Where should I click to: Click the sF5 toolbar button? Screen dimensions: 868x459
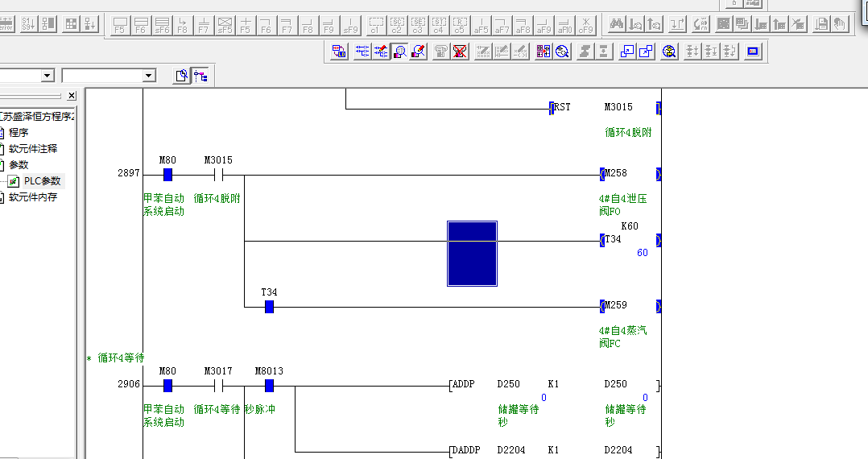tap(225, 24)
